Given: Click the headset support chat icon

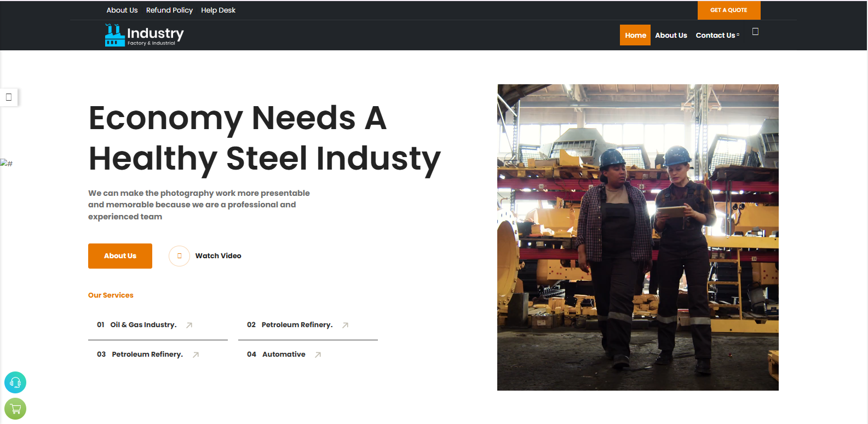Looking at the screenshot, I should point(15,382).
